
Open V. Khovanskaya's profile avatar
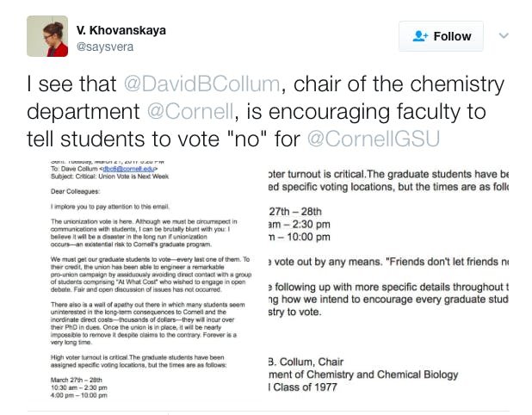coord(47,36)
